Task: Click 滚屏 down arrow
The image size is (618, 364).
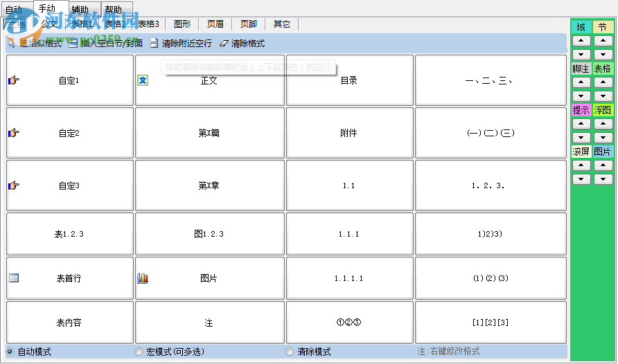Action: (x=581, y=179)
